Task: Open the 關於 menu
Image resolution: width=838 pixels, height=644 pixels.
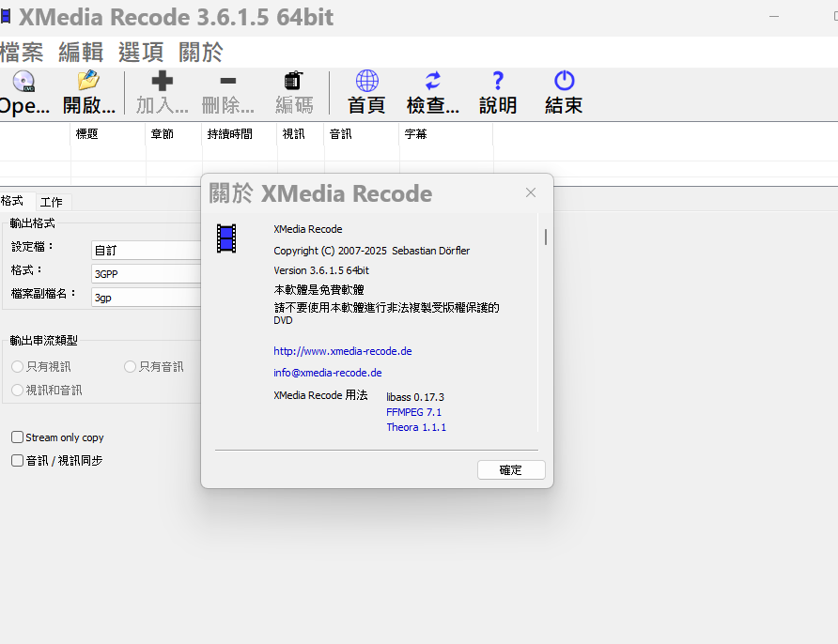Action: [201, 53]
